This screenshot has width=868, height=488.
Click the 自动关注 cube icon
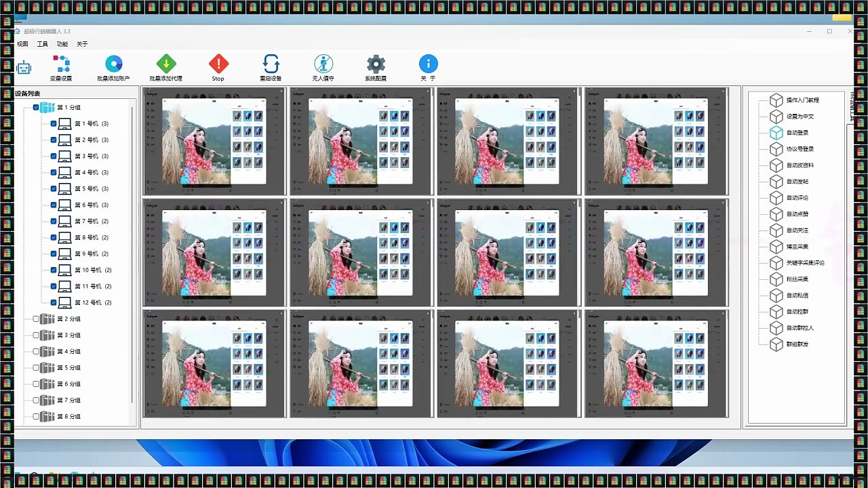pos(776,230)
